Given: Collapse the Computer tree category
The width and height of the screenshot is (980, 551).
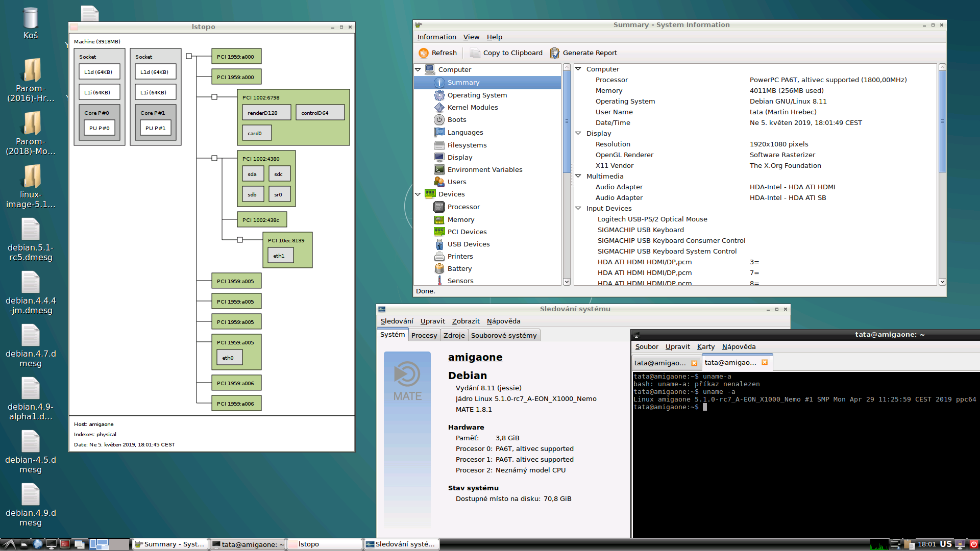Looking at the screenshot, I should [418, 69].
